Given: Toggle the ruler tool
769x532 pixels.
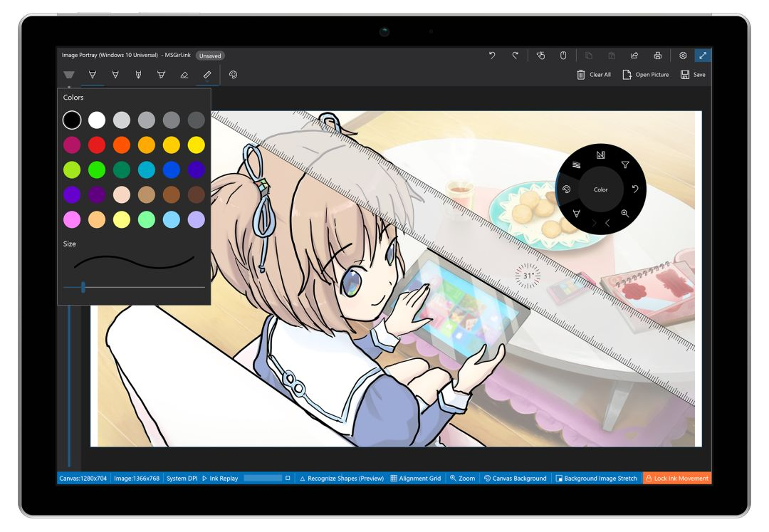Looking at the screenshot, I should click(207, 75).
